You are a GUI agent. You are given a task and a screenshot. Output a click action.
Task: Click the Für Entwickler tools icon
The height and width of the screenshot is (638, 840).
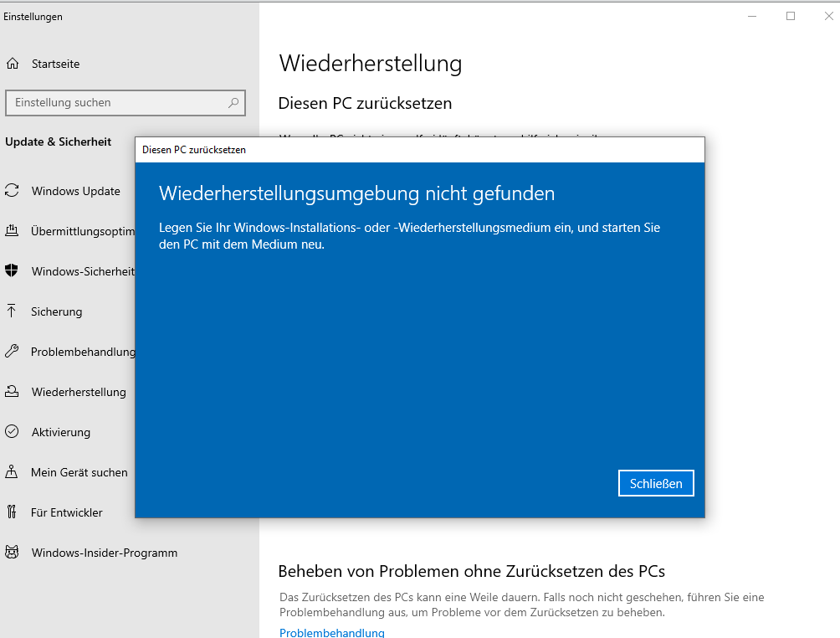pyautogui.click(x=12, y=512)
